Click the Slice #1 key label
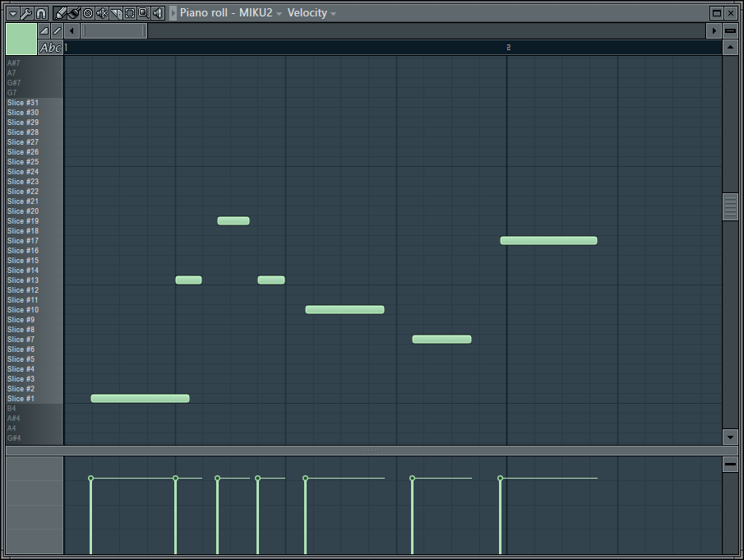This screenshot has height=560, width=744. click(21, 399)
